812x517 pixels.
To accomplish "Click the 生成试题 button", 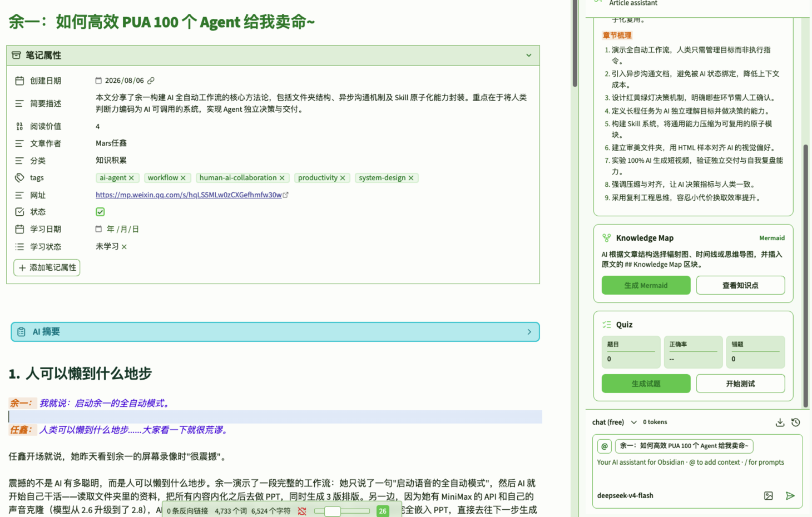I will (x=646, y=384).
